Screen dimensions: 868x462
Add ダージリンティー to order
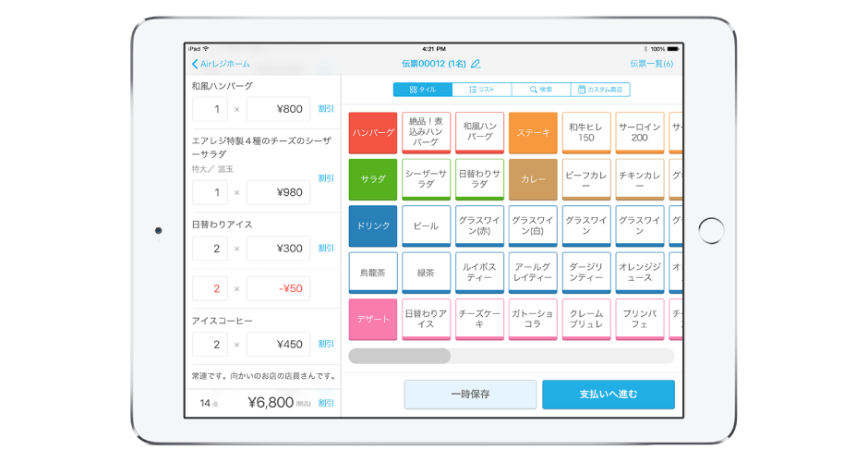[x=586, y=273]
